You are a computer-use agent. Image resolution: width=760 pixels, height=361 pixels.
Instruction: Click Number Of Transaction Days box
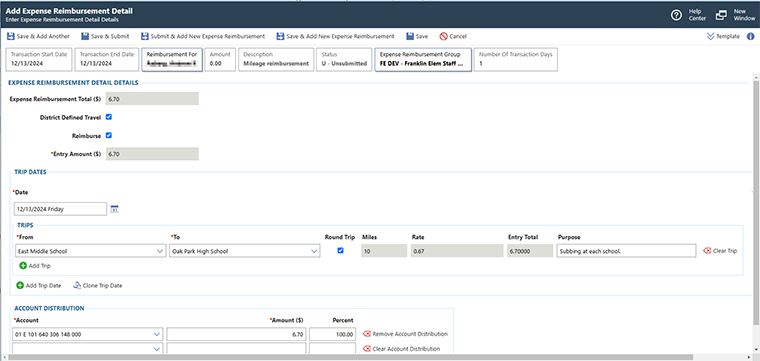coord(516,60)
